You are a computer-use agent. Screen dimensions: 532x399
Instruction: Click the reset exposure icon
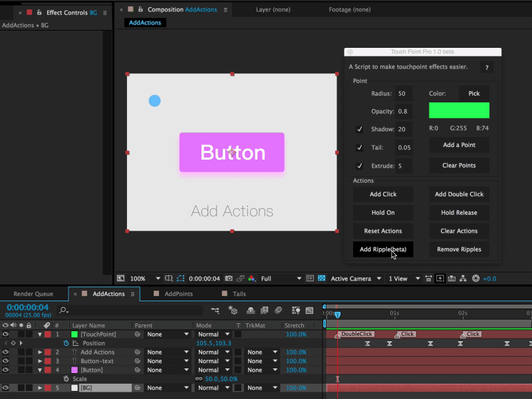point(475,279)
